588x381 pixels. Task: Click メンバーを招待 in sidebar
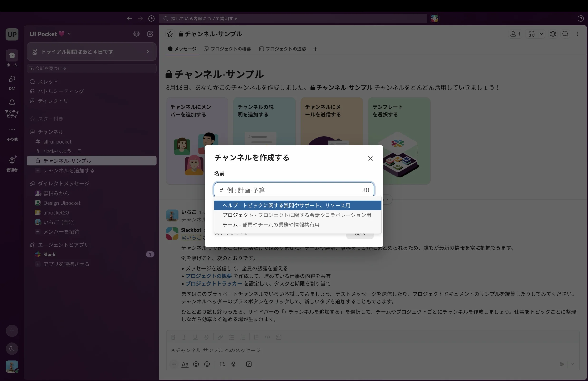91,231
